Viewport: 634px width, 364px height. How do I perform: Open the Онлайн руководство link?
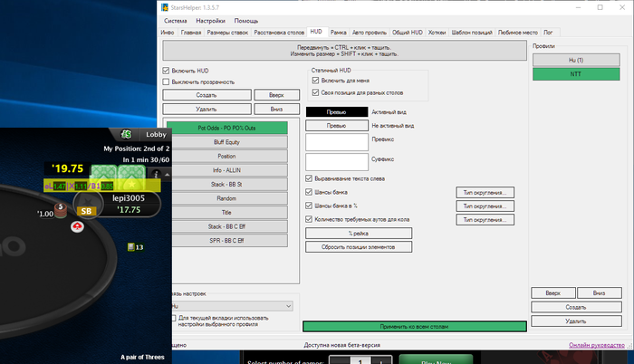[x=597, y=345]
